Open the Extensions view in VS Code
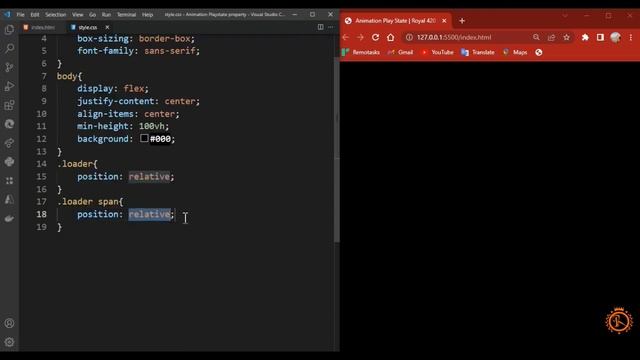640x360 pixels. pos(9,105)
